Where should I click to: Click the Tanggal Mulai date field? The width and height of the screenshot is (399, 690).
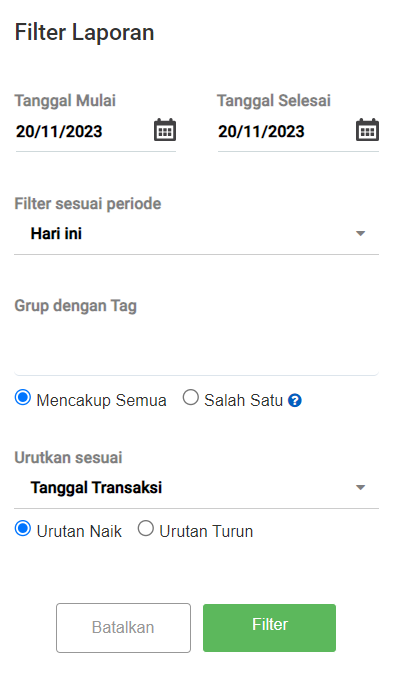[x=84, y=132]
